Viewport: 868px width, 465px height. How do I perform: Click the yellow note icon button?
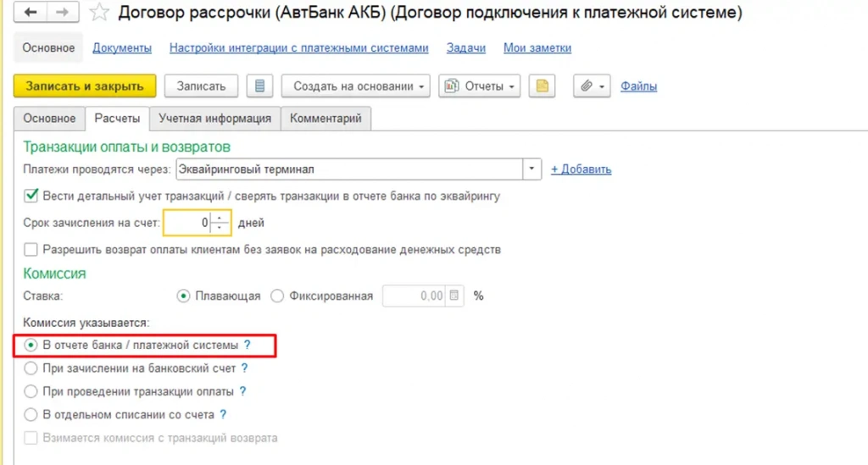(542, 86)
